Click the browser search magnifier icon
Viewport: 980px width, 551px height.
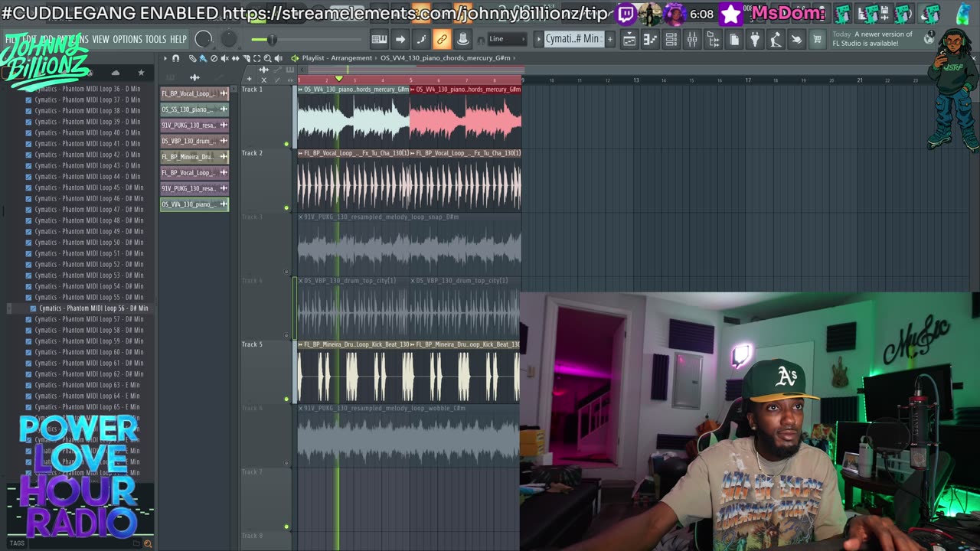148,543
